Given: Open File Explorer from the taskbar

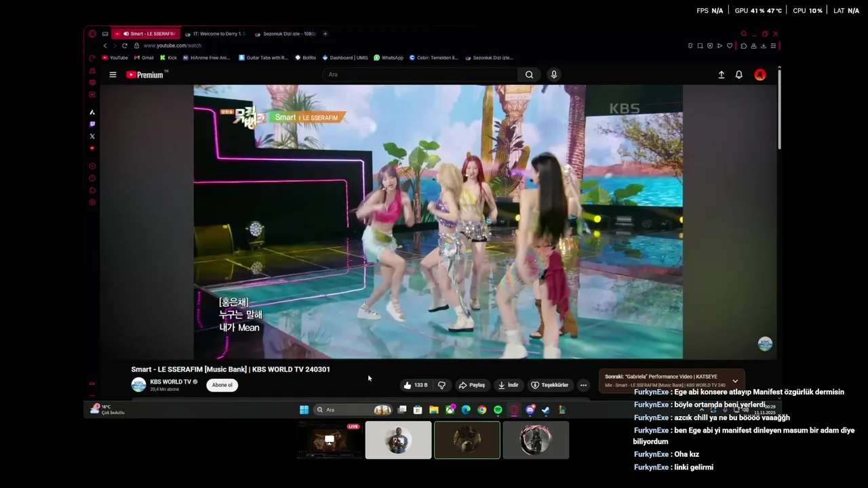Looking at the screenshot, I should click(x=433, y=409).
